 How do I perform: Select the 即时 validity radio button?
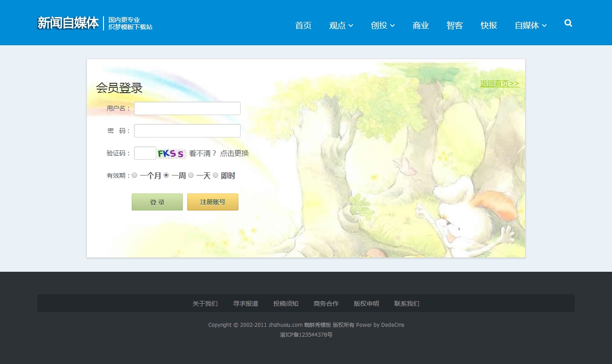[x=215, y=176]
